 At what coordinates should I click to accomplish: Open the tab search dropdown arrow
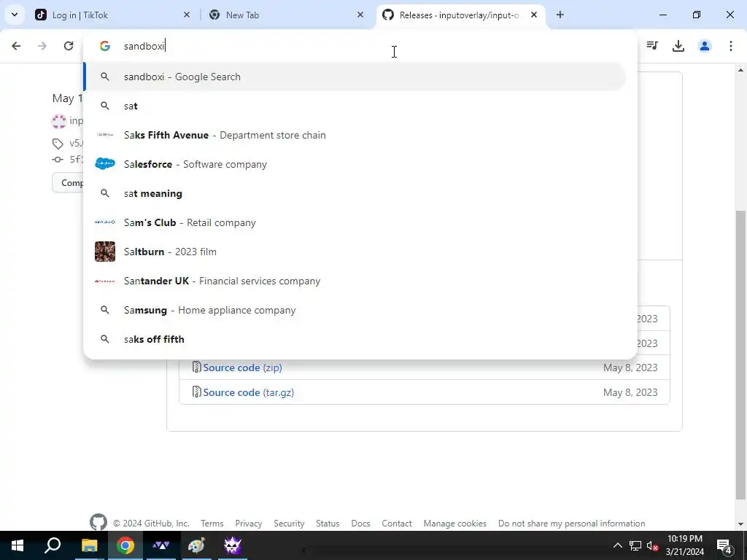[15, 15]
